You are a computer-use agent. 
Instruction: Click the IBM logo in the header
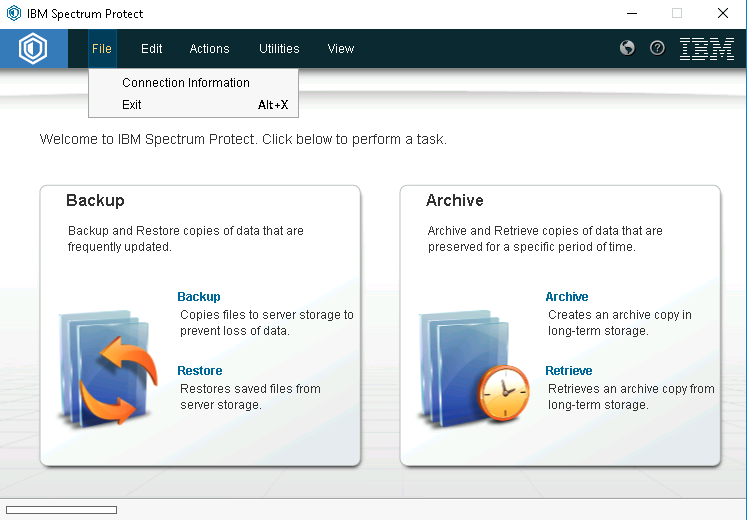pyautogui.click(x=706, y=48)
